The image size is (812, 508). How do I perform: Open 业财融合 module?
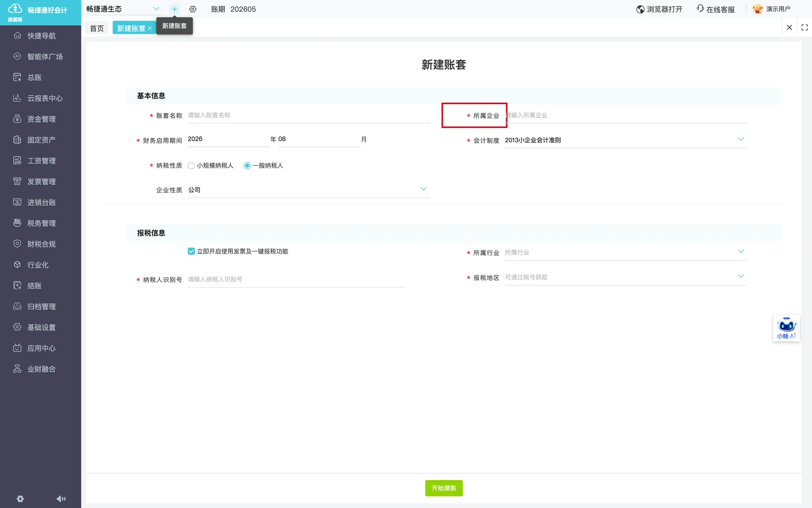(x=41, y=369)
